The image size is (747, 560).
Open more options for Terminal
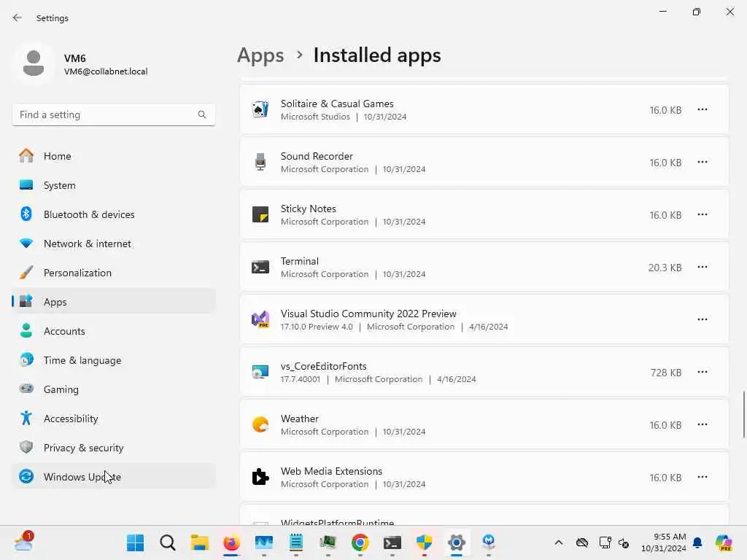[x=703, y=267]
